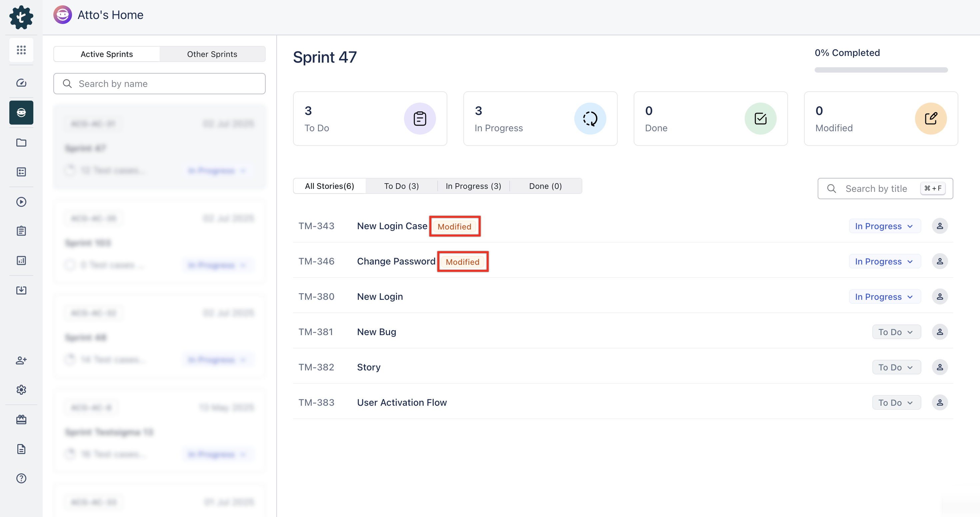Click assignee icon for TM-381 New Bug
The width and height of the screenshot is (980, 517).
pos(939,332)
